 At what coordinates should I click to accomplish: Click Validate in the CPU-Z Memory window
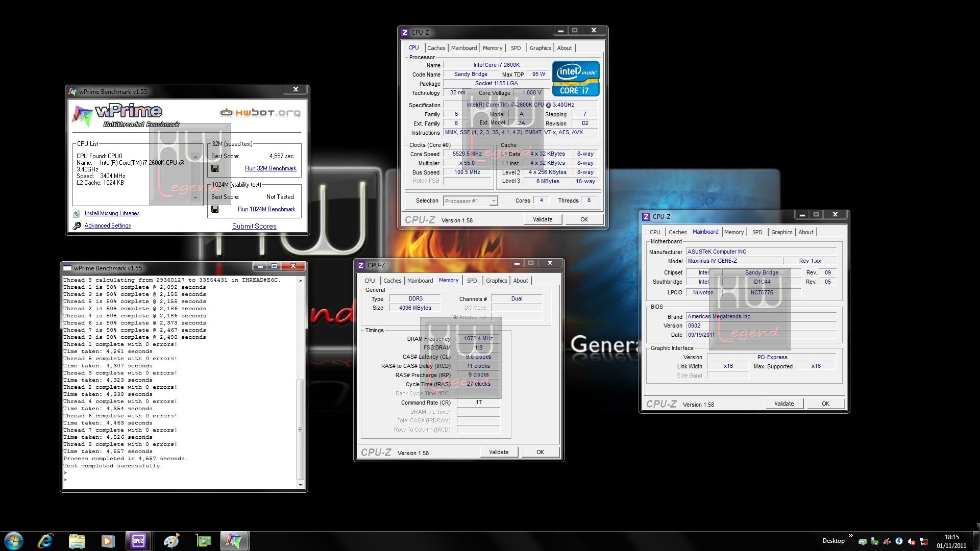pyautogui.click(x=499, y=452)
